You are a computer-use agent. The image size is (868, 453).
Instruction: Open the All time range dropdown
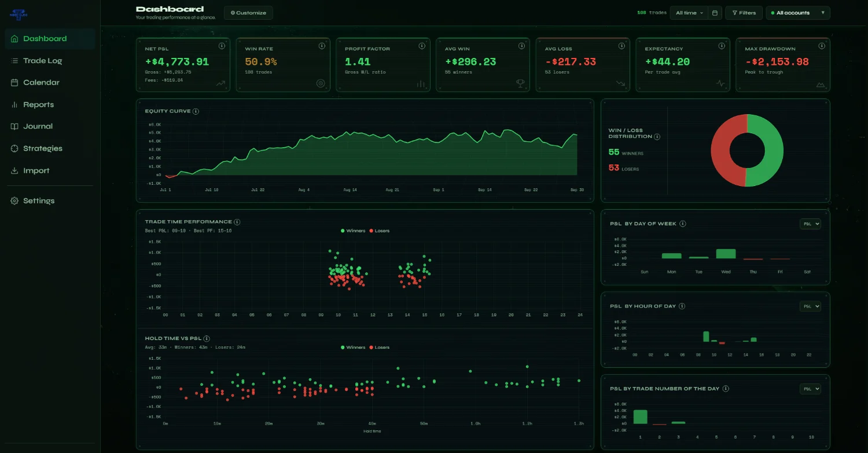coord(689,13)
